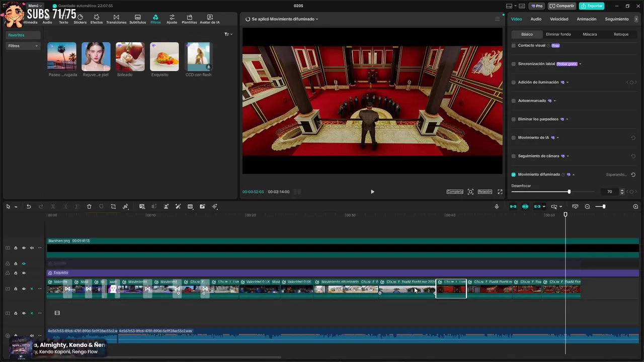Expand the Sincronización labial options arrow
This screenshot has width=644, height=362.
tap(580, 64)
